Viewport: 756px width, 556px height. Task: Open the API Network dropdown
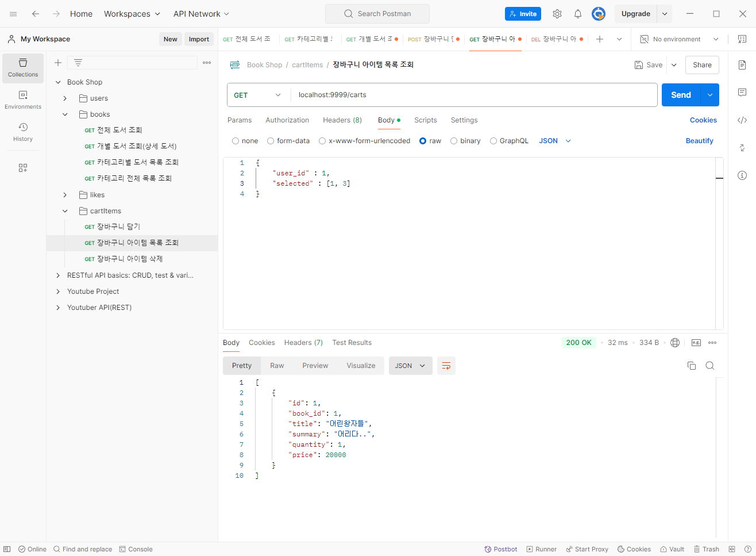tap(201, 14)
